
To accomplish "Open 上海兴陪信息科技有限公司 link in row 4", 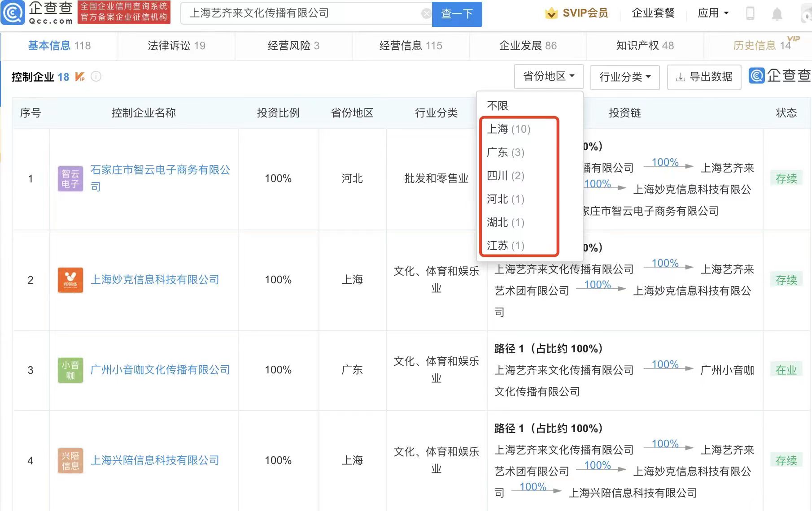I will 155,460.
